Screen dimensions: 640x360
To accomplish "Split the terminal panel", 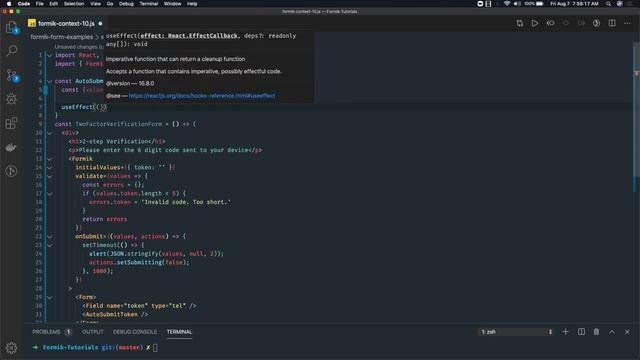I will click(x=581, y=332).
